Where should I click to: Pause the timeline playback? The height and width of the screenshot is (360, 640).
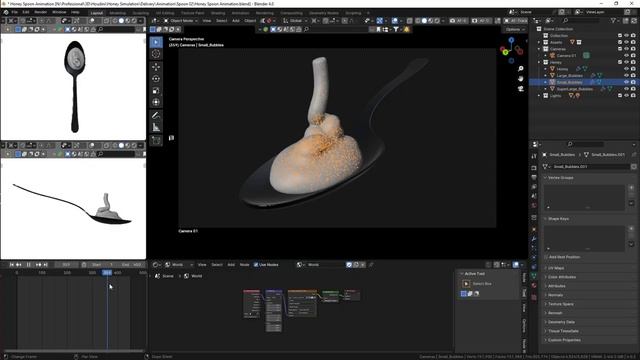[29, 264]
